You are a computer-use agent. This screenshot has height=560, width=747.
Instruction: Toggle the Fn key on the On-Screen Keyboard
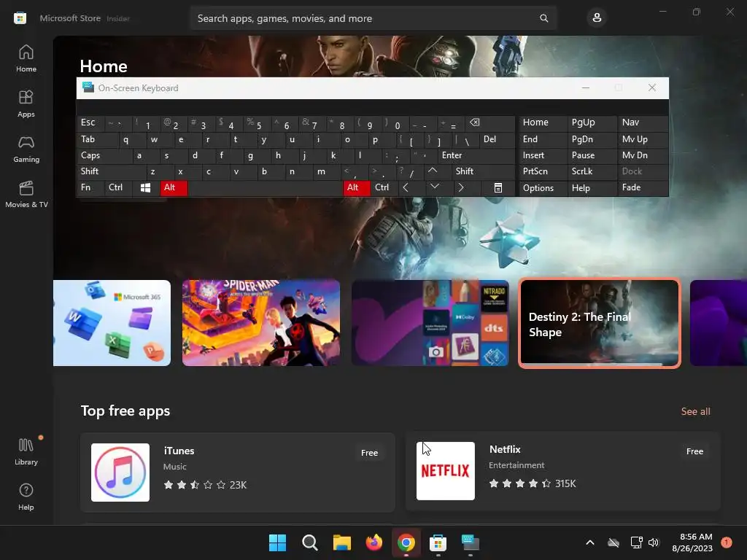(90, 187)
